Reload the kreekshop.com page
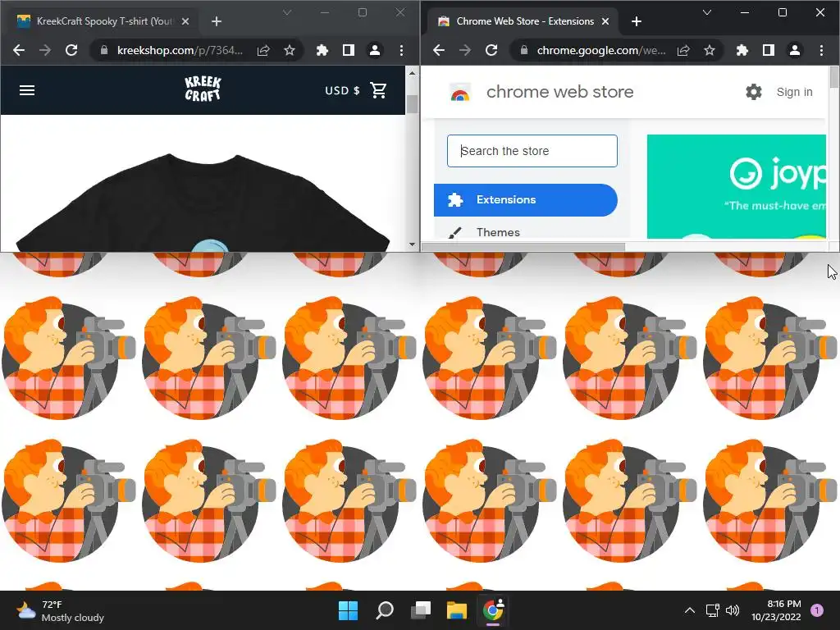The height and width of the screenshot is (630, 840). [71, 50]
